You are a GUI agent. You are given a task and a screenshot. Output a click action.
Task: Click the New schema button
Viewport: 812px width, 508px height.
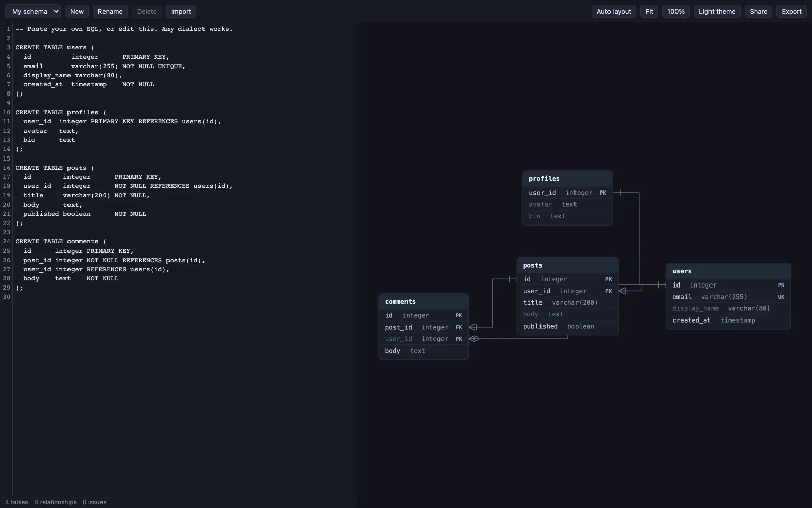point(77,11)
